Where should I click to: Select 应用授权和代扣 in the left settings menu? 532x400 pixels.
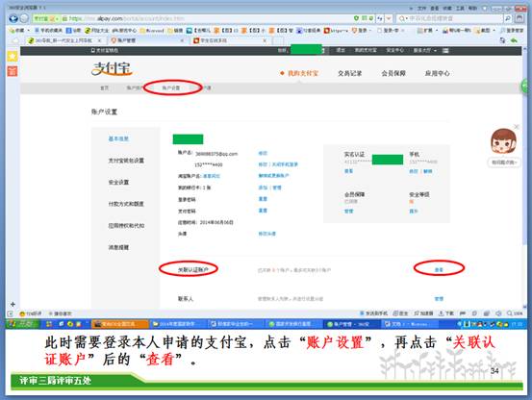(126, 225)
